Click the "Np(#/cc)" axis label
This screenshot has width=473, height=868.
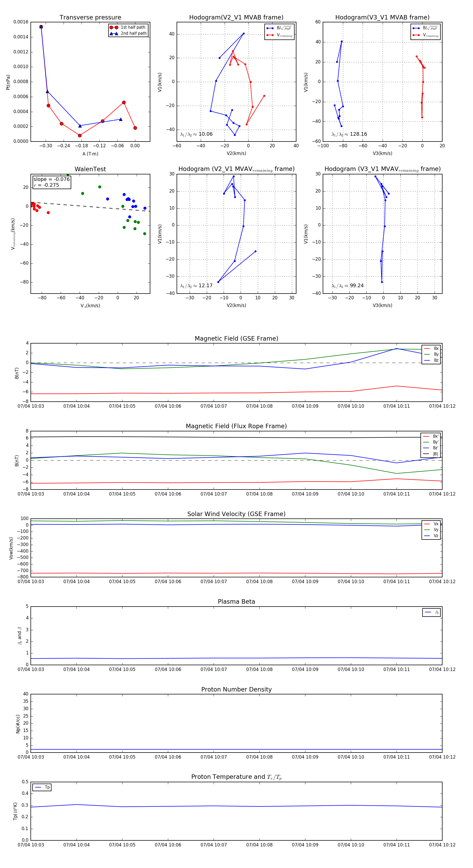point(18,724)
